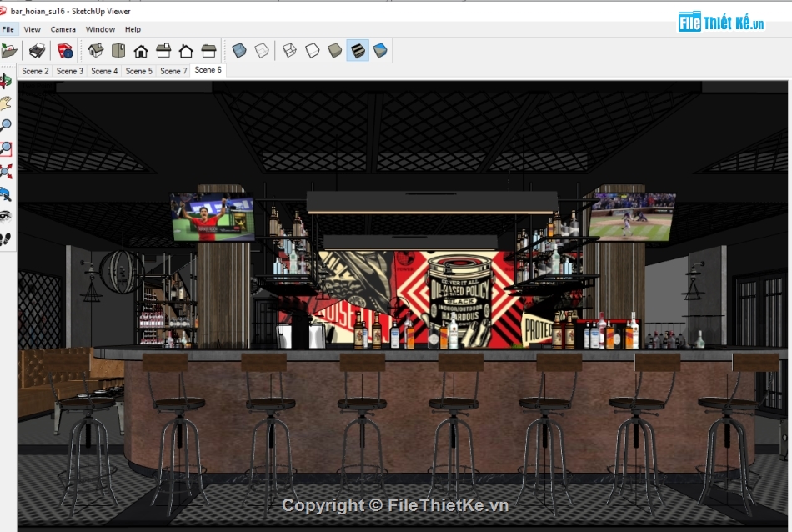The width and height of the screenshot is (792, 532).
Task: Select the Zoom Window tool
Action: (6, 148)
